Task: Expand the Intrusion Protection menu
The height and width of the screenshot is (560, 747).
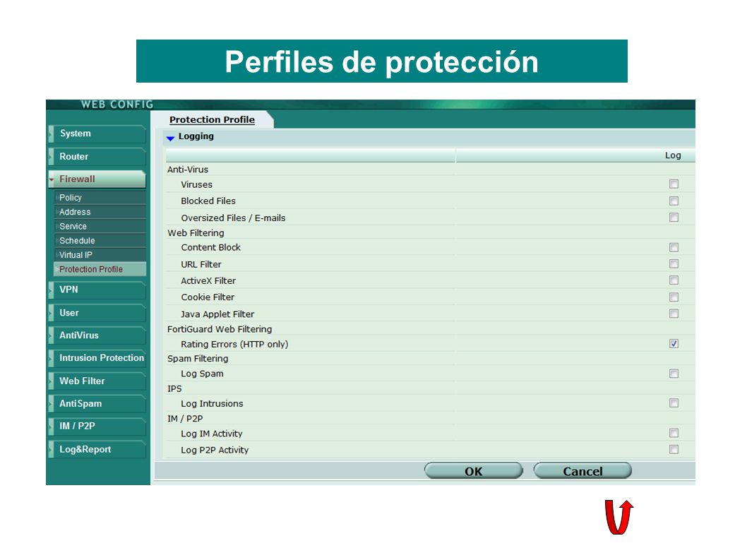Action: pyautogui.click(x=97, y=358)
